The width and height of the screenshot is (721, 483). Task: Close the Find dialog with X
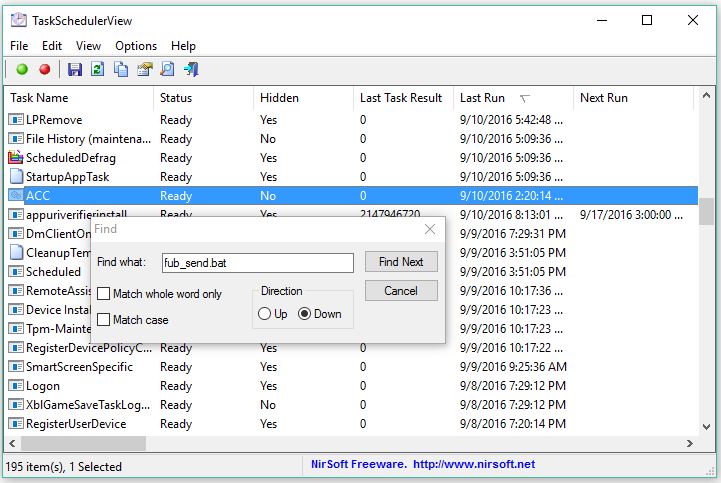tap(430, 229)
